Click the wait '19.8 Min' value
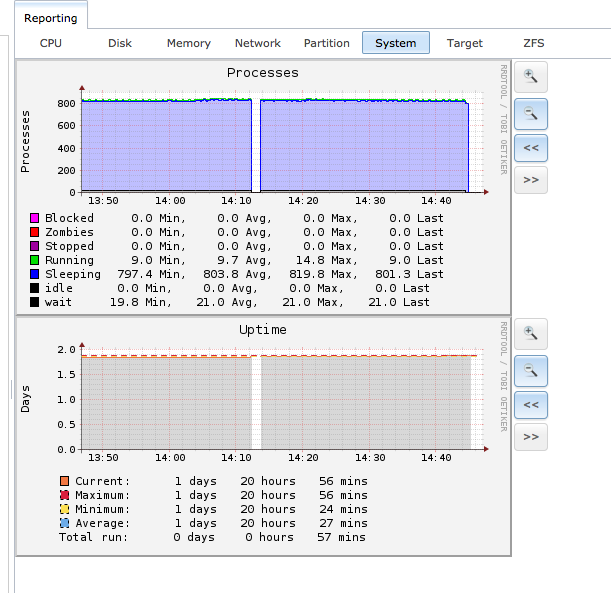Screen dimensions: 611x593 pos(140,302)
